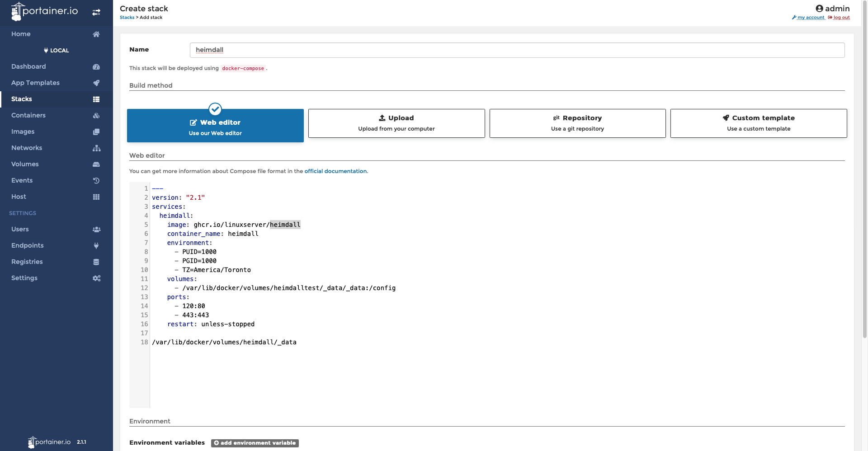
Task: Click line number 18 in editor gutter
Action: [x=144, y=342]
